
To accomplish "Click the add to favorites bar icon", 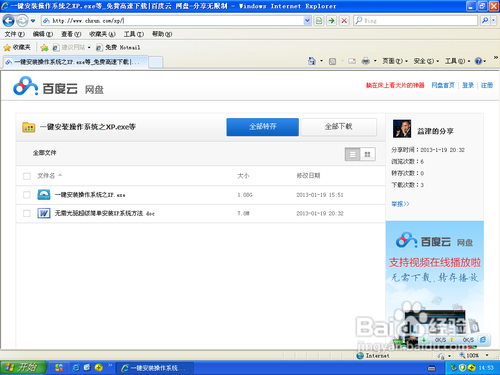I will [x=44, y=48].
